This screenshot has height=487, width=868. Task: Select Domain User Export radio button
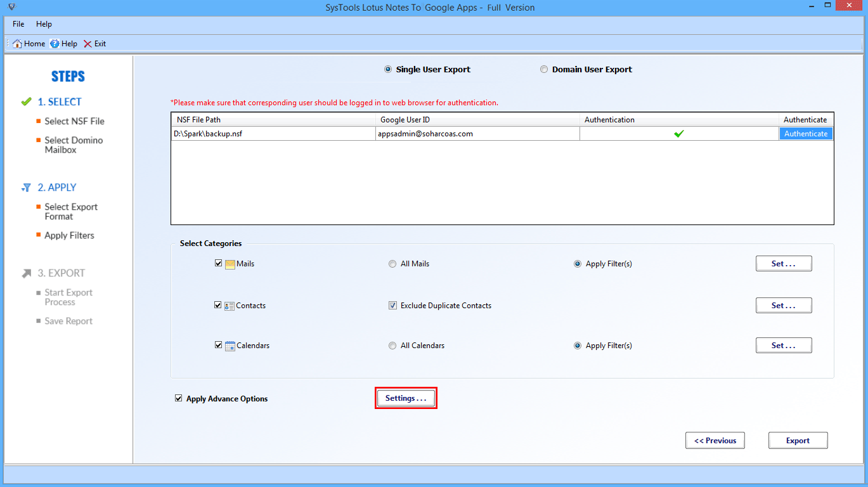(x=544, y=70)
